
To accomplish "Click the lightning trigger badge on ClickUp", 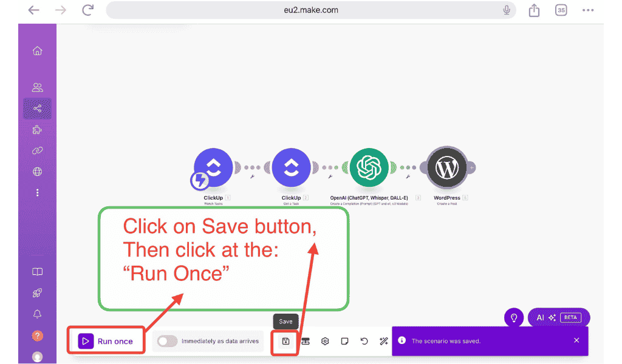I will pyautogui.click(x=200, y=181).
